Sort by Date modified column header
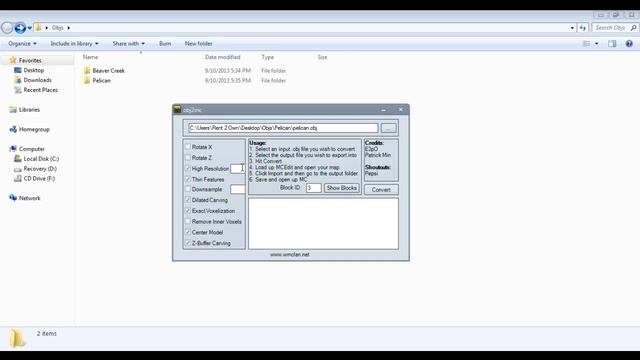 [x=222, y=57]
